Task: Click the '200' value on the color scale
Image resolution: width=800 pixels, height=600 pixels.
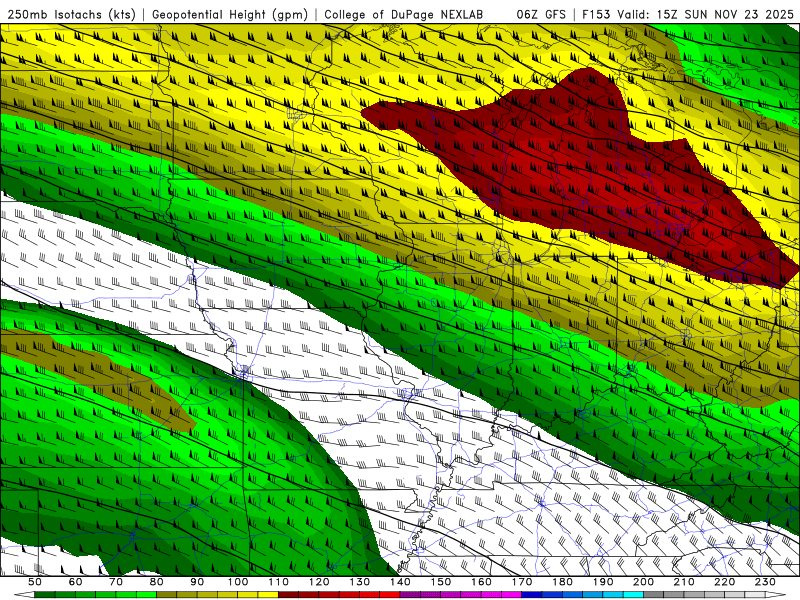Action: (643, 582)
